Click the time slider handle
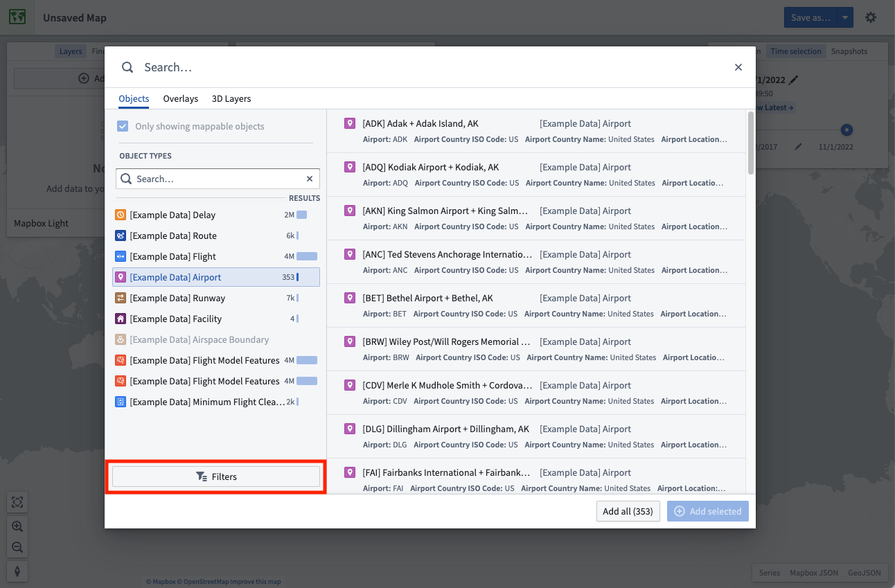The image size is (895, 588). coord(847,130)
